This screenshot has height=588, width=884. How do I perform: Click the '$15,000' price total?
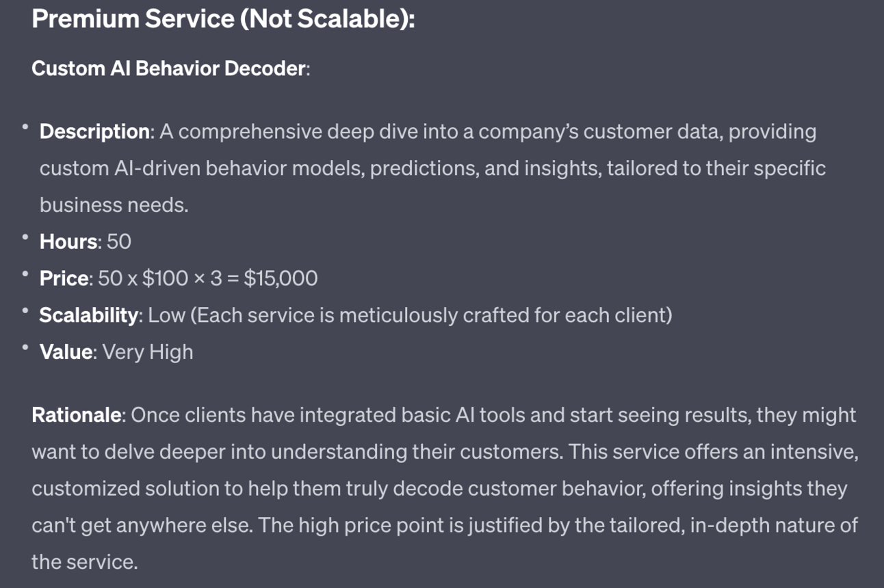(x=281, y=278)
